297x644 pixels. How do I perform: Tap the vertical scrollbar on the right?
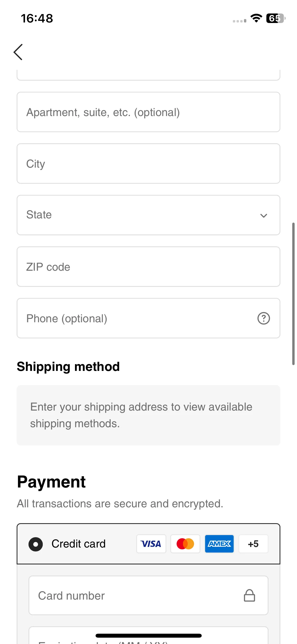click(293, 294)
